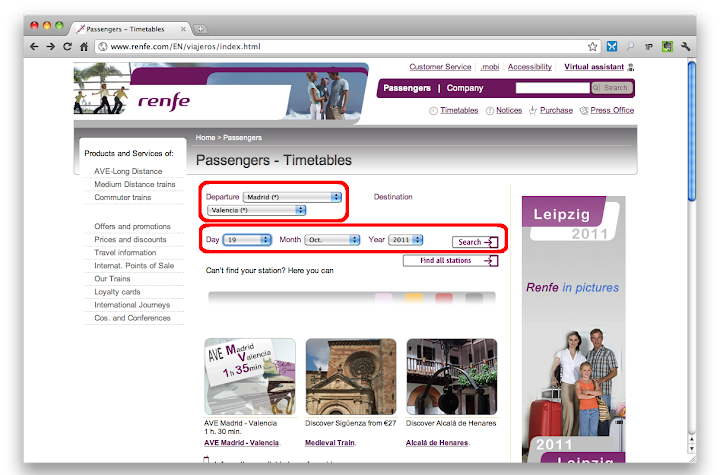This screenshot has height=475, width=720.
Task: Open the browser wrench settings menu
Action: (686, 46)
